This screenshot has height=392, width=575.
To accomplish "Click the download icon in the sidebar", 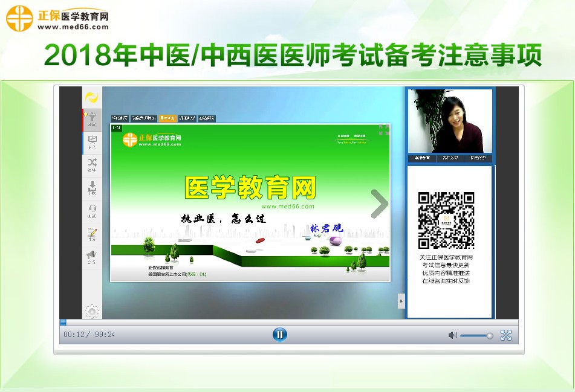I will click(92, 188).
